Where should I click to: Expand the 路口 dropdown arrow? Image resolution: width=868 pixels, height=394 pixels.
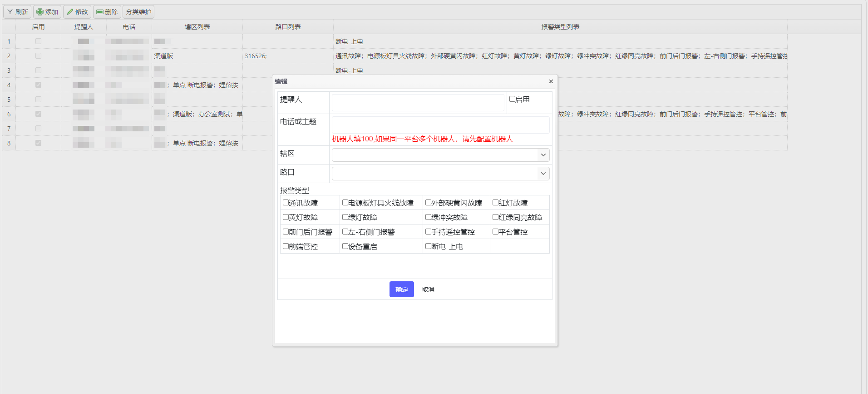(x=543, y=174)
